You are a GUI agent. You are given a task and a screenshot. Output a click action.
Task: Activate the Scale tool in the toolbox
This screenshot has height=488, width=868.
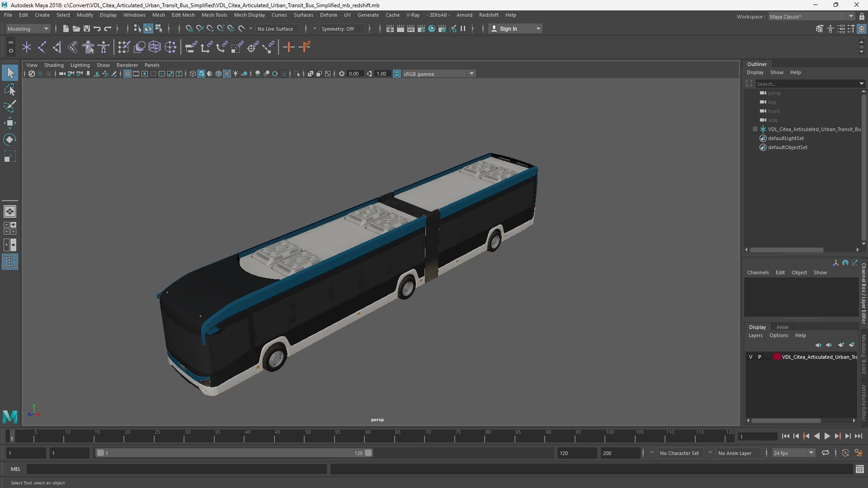click(x=9, y=156)
